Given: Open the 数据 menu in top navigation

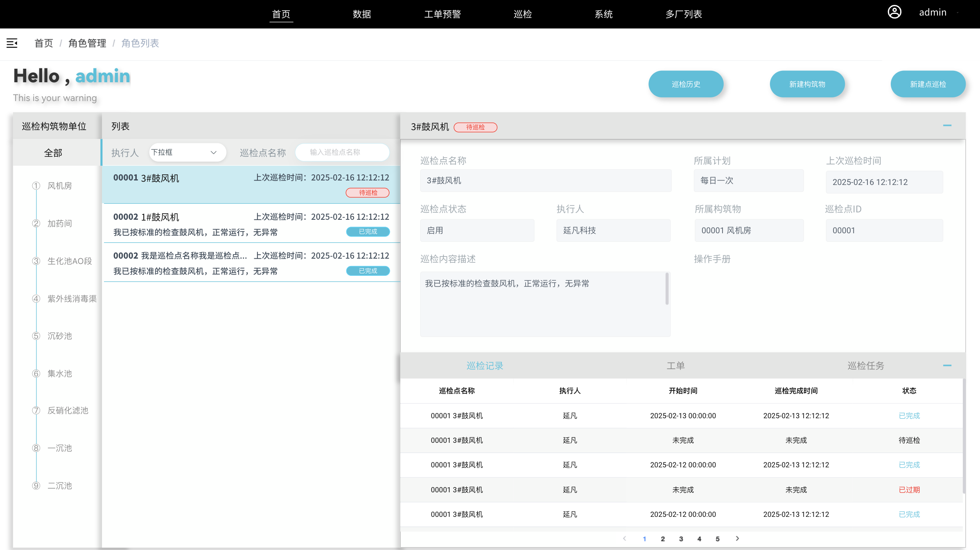Looking at the screenshot, I should 362,14.
